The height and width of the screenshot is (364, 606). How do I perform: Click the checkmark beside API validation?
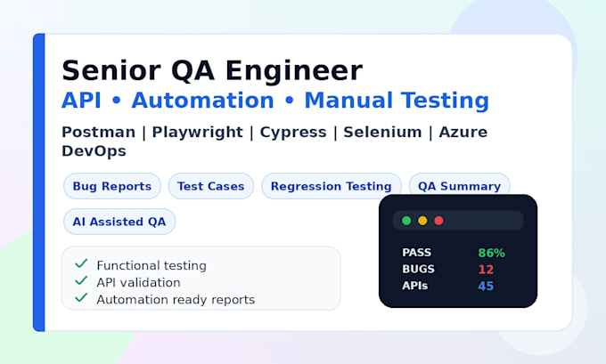click(x=81, y=280)
